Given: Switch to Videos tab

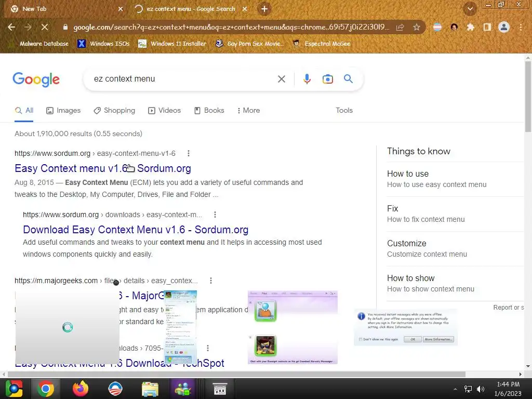Looking at the screenshot, I should pos(164,111).
